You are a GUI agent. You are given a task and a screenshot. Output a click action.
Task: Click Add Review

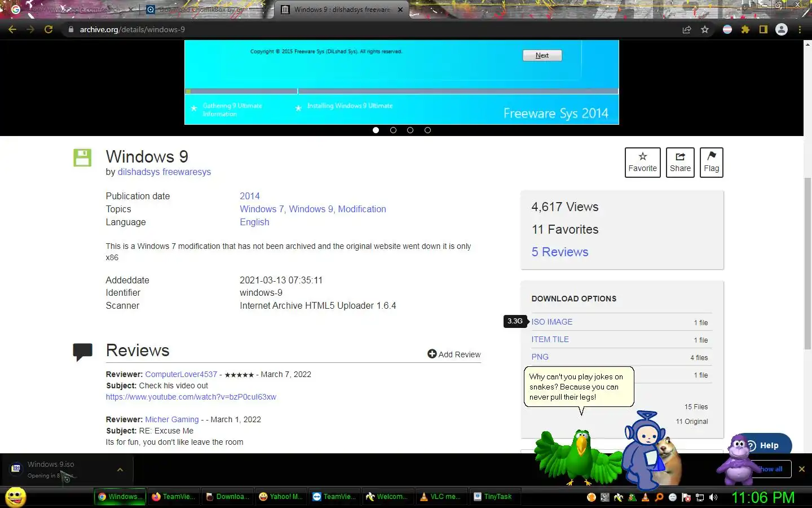(454, 354)
